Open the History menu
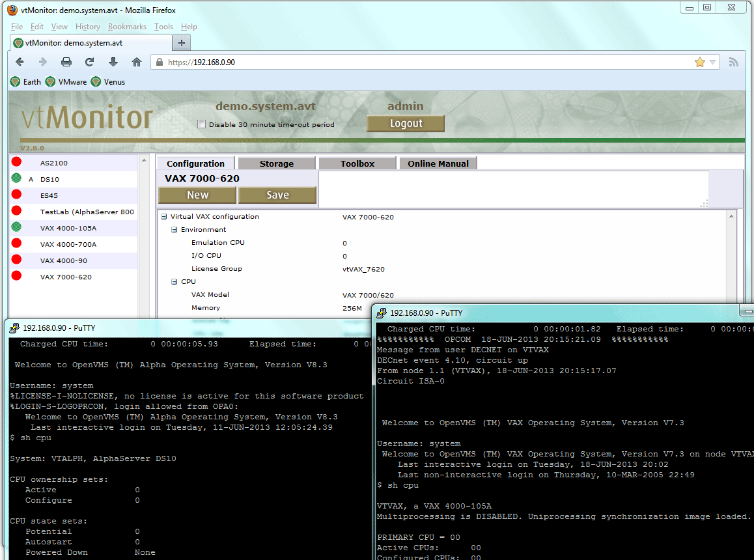Screen dimensions: 754x560 coord(88,27)
